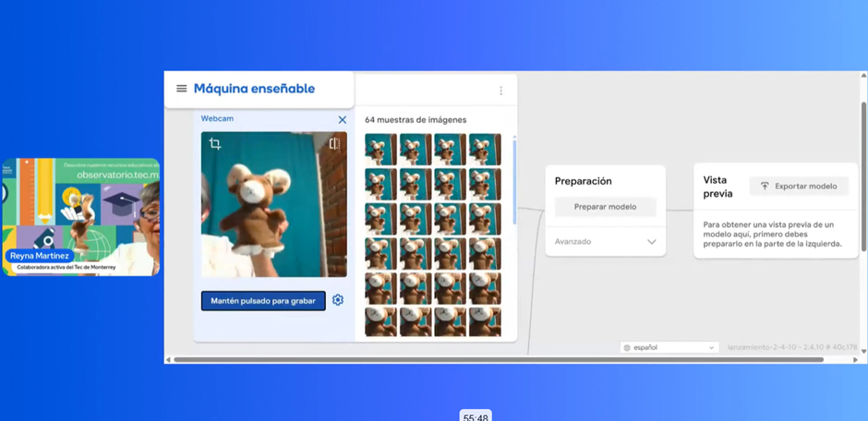This screenshot has width=868, height=421.
Task: Select the crop icon on webcam preview
Action: (215, 144)
